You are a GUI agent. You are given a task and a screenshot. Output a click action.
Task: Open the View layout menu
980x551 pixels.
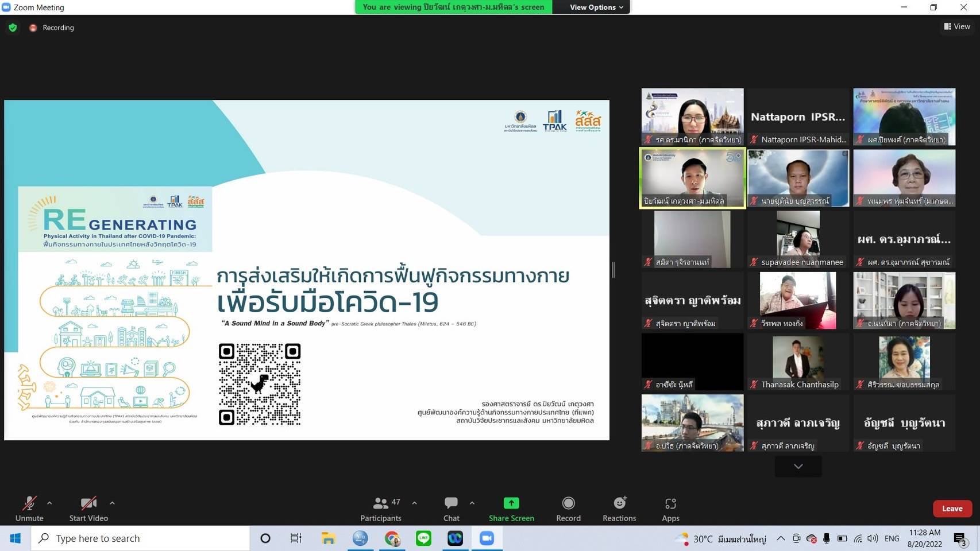(957, 26)
